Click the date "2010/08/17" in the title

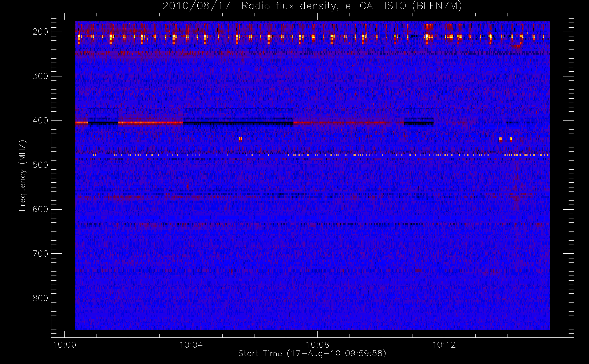pos(196,6)
